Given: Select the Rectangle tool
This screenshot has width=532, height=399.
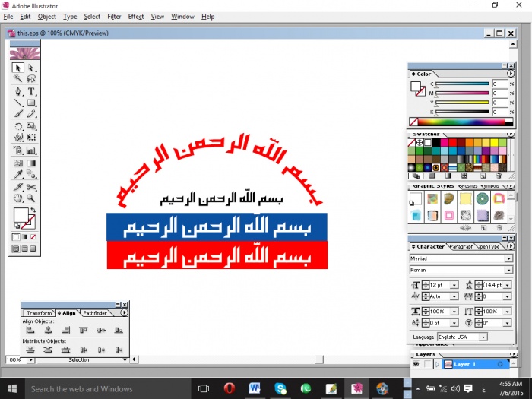Looking at the screenshot, I should [31, 103].
